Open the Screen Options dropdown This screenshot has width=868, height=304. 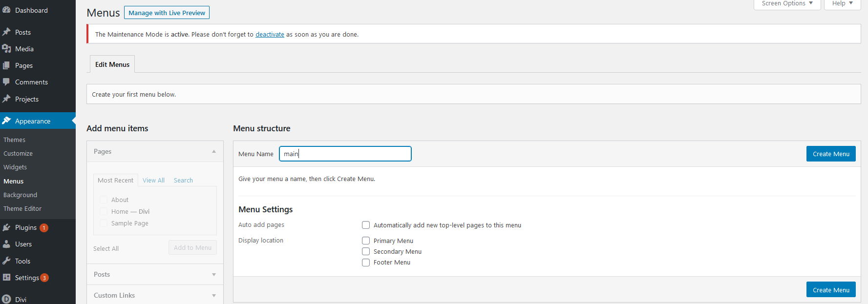click(x=787, y=3)
